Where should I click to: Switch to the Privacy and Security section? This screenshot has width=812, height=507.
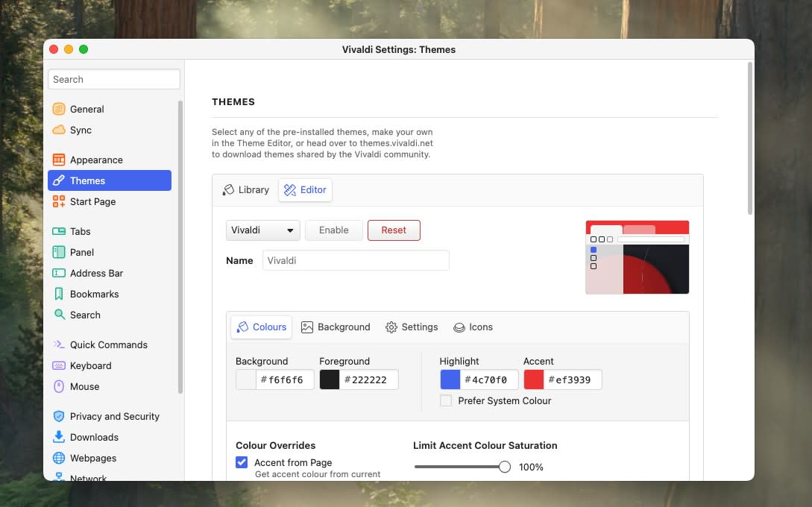click(x=110, y=416)
